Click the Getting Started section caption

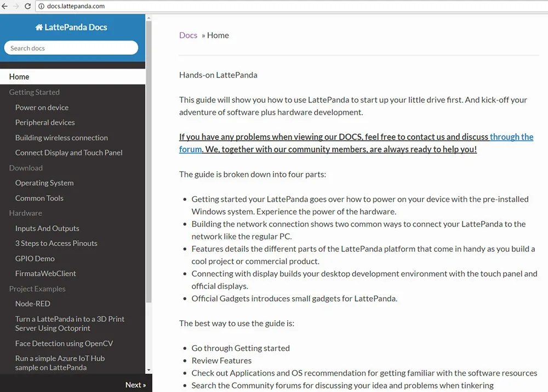coord(34,92)
